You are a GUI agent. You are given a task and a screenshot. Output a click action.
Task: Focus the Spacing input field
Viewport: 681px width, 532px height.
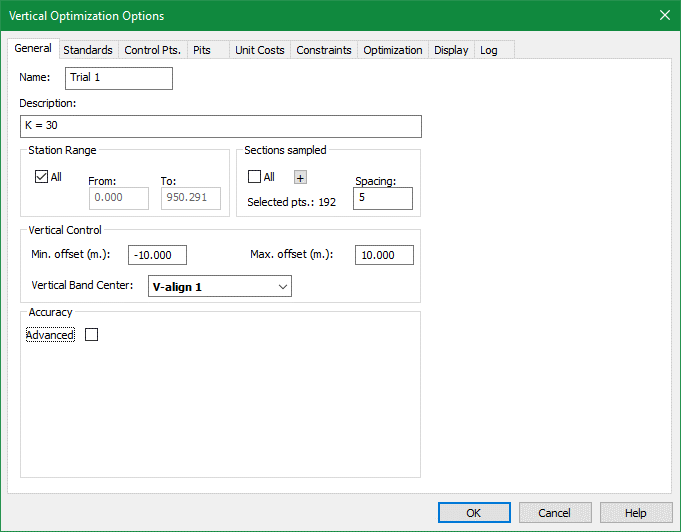click(x=382, y=199)
